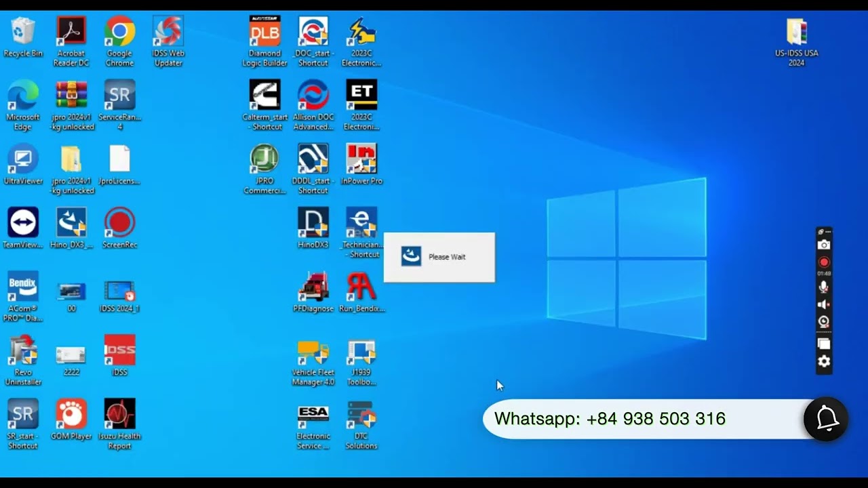The width and height of the screenshot is (868, 488).
Task: Select the 2023C Electronic icon with lightning bolt
Action: point(361,42)
